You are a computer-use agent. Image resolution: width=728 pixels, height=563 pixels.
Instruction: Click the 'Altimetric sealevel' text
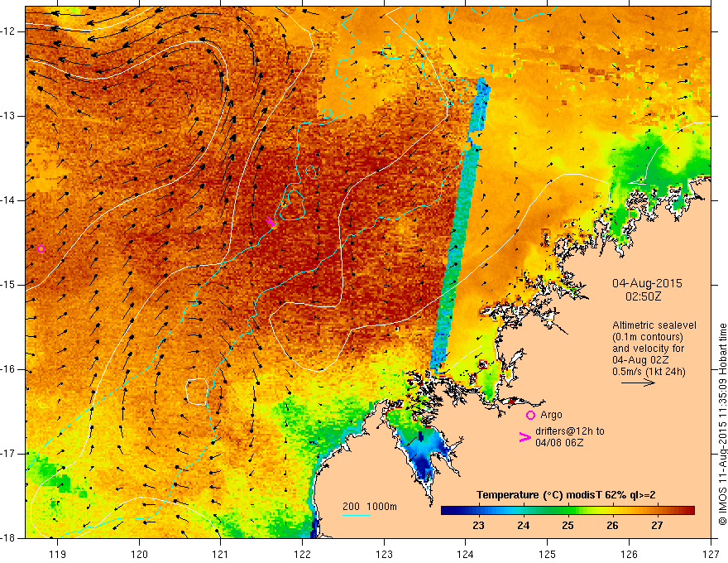[654, 325]
